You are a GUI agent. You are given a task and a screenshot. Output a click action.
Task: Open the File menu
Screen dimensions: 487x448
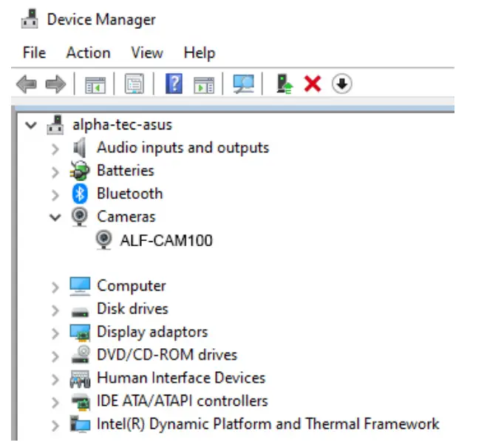(34, 52)
